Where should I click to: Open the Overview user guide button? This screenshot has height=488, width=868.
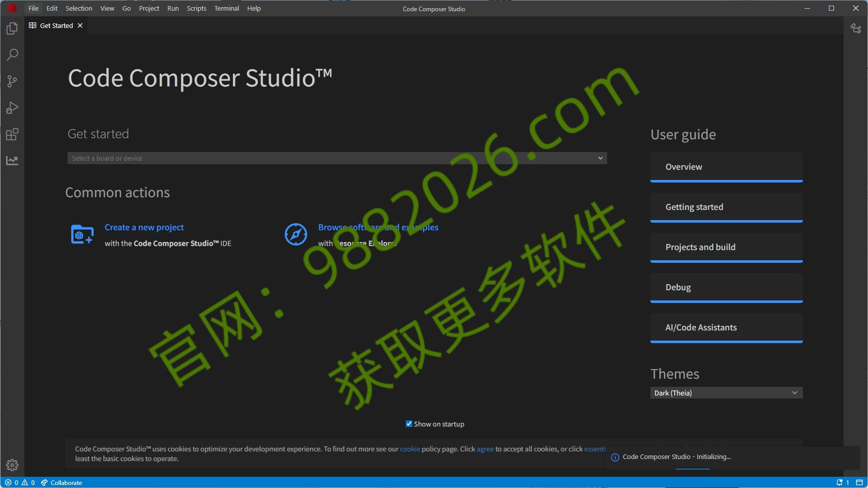point(726,167)
